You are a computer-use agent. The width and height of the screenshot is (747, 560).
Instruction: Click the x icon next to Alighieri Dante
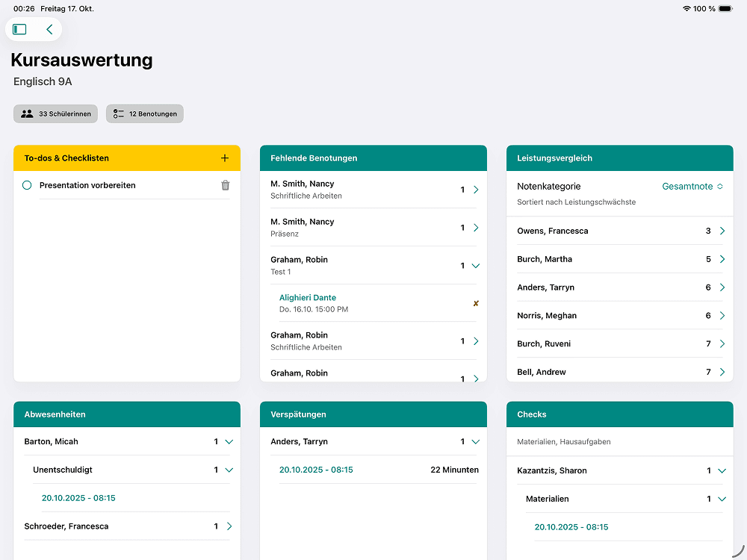tap(476, 303)
